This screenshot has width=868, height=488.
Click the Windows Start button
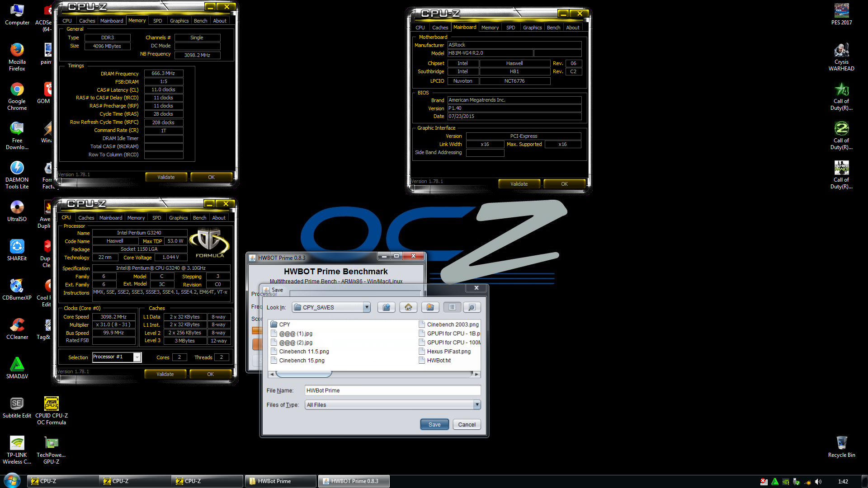(x=12, y=481)
